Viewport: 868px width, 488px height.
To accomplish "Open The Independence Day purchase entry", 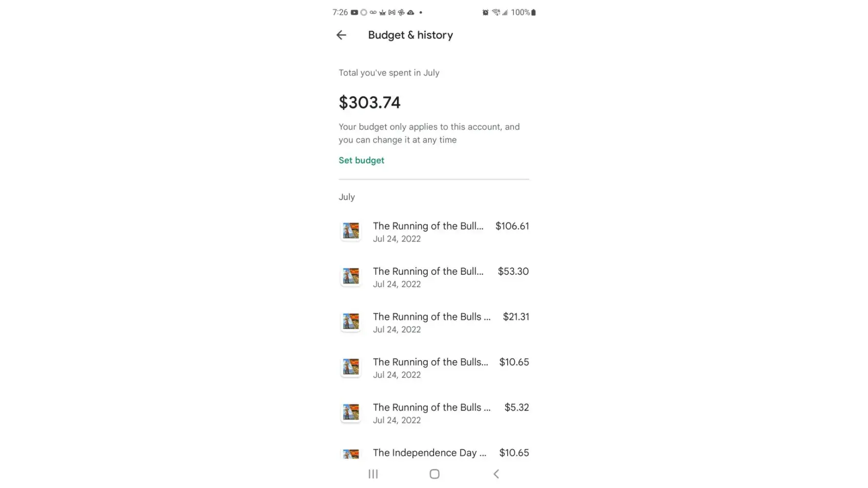I will pos(429,453).
